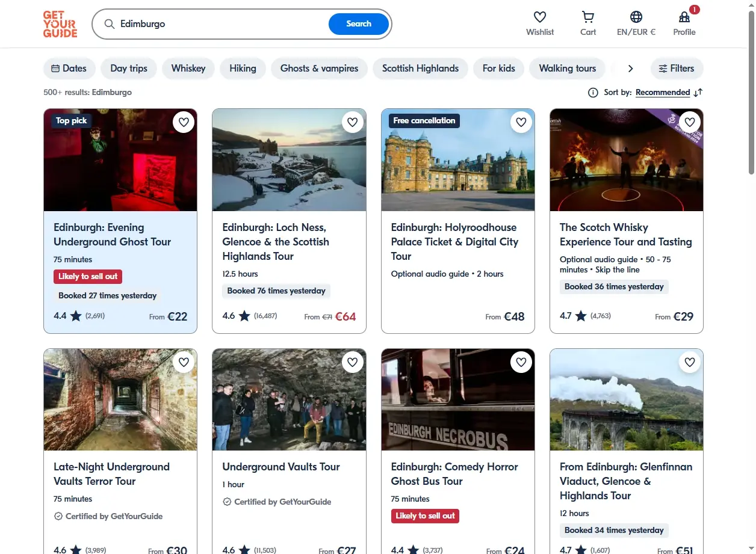
Task: Open the Recommended sort dropdown
Action: [663, 93]
